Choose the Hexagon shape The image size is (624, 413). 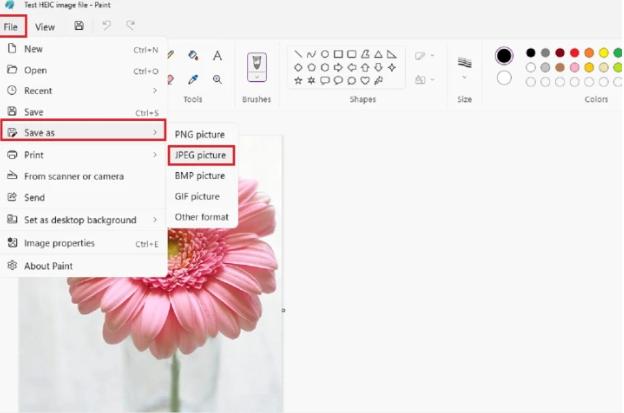(325, 68)
